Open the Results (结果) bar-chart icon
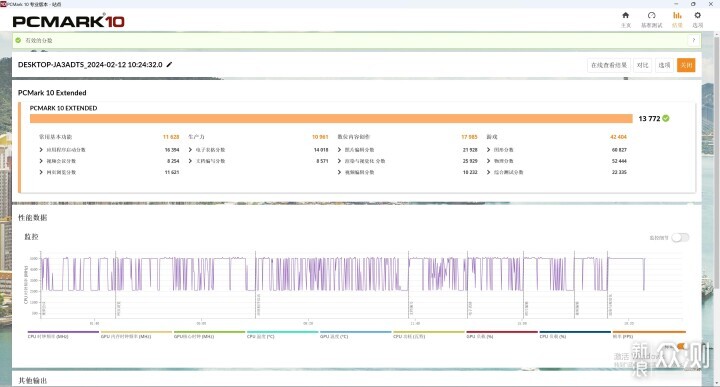Image resolution: width=720 pixels, height=387 pixels. point(677,15)
